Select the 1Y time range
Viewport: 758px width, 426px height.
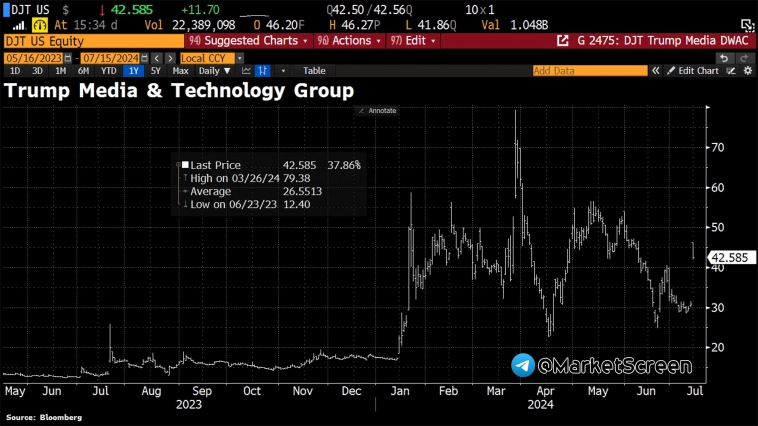click(x=133, y=71)
